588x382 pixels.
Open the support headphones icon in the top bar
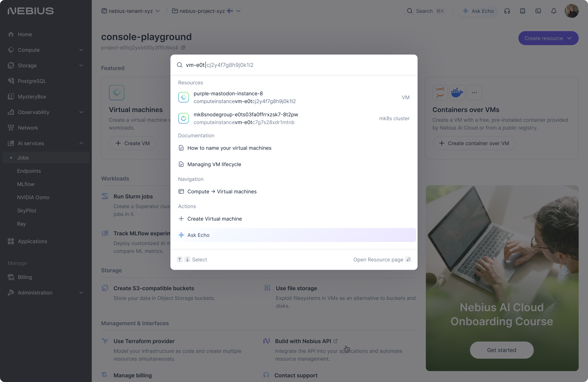[507, 11]
